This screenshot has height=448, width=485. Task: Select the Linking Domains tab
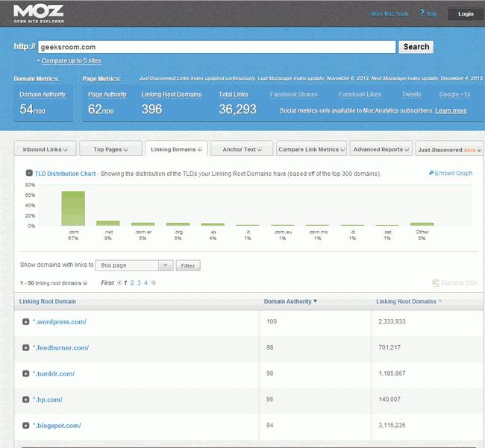coord(176,150)
